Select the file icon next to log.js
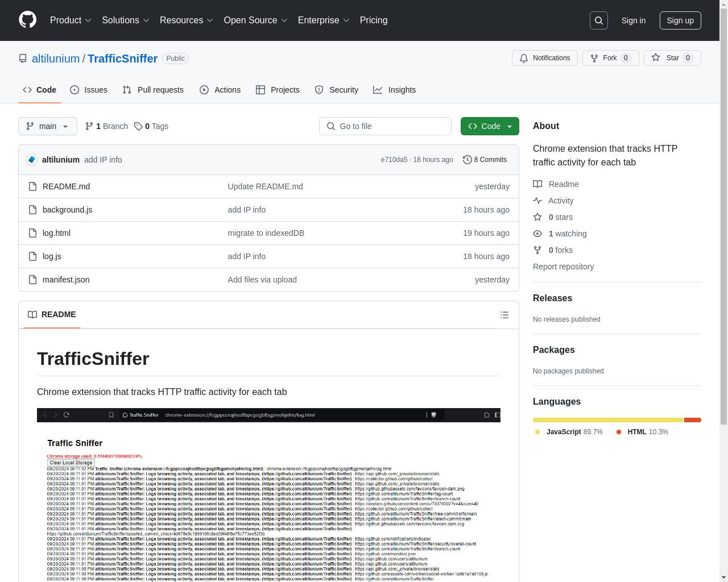728x582 pixels. click(x=32, y=256)
